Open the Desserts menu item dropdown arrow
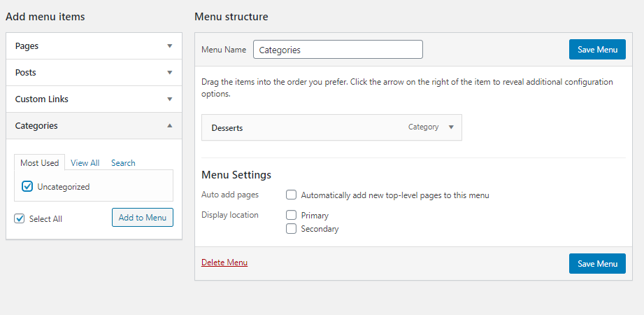Viewport: 644px width, 315px height. [451, 127]
